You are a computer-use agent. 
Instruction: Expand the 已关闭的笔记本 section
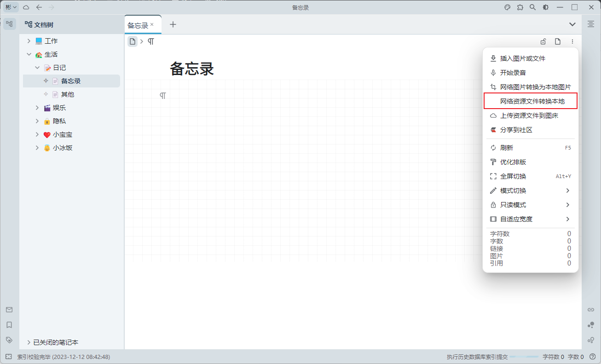(x=29, y=342)
